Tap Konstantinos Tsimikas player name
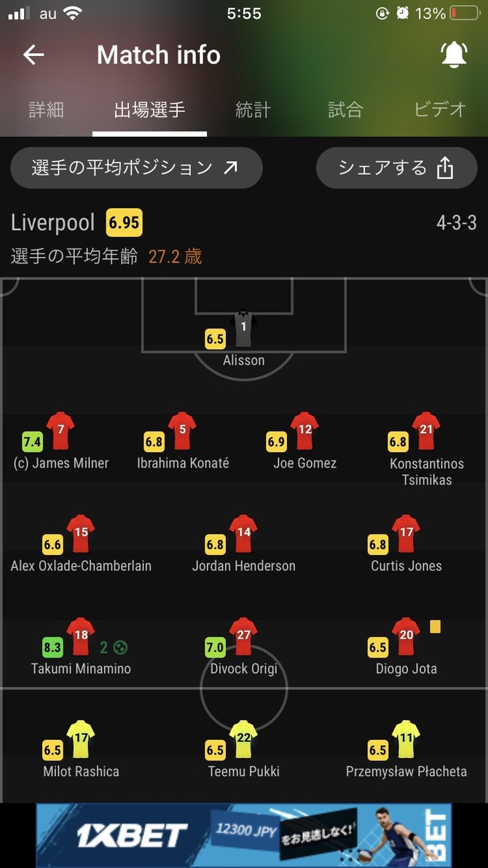The height and width of the screenshot is (868, 488). [427, 472]
